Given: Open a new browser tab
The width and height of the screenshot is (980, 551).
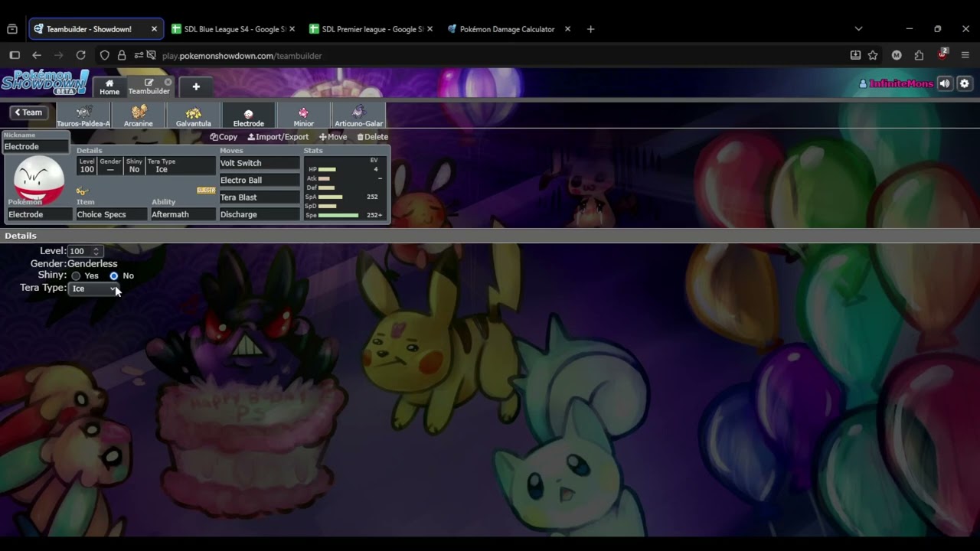Looking at the screenshot, I should point(590,29).
